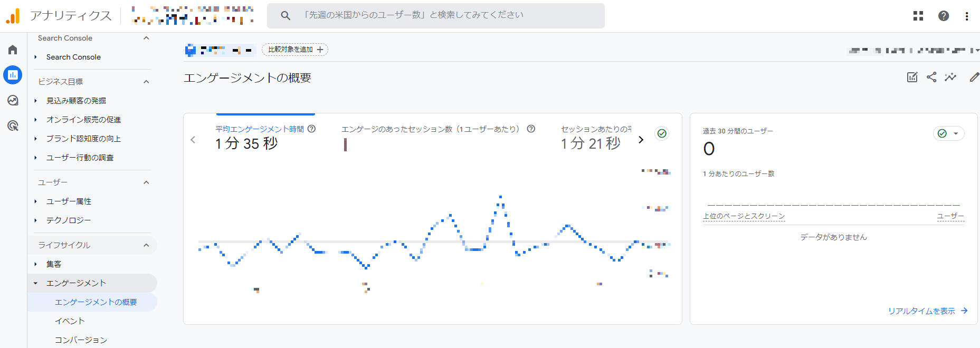
Task: Open the date range selector at top right
Action: (914, 51)
